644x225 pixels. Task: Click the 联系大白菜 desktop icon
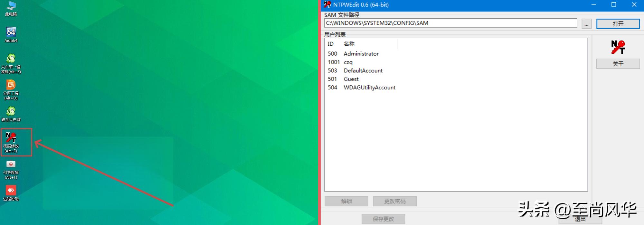click(x=11, y=114)
